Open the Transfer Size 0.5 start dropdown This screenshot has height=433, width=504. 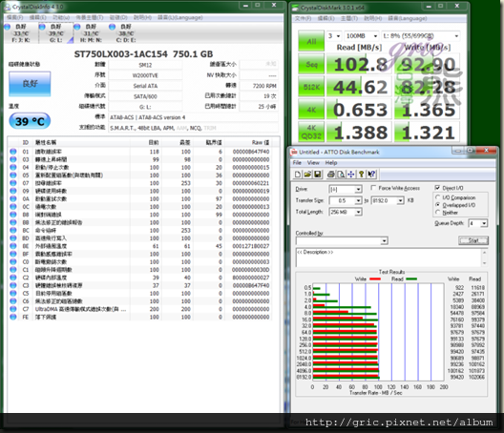click(358, 200)
